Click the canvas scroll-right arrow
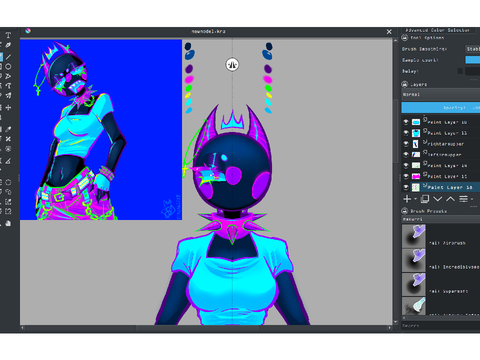Image resolution: width=480 pixels, height=360 pixels. (389, 328)
